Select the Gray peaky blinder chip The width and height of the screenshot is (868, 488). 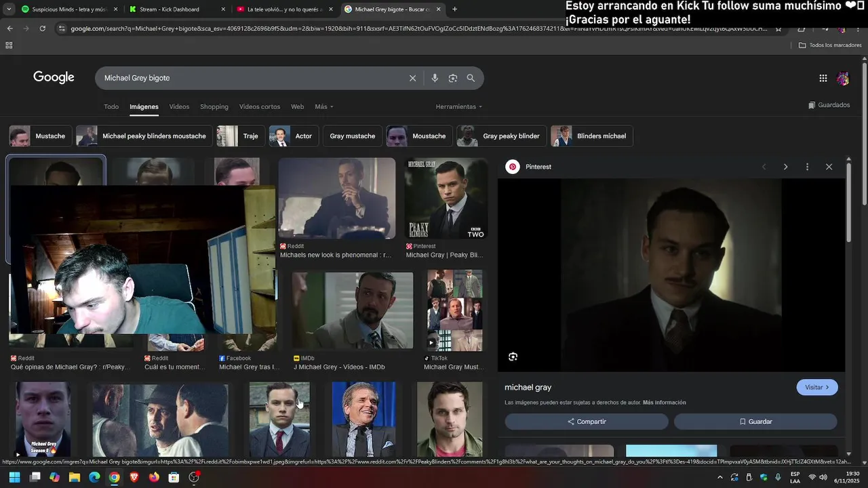coord(501,136)
